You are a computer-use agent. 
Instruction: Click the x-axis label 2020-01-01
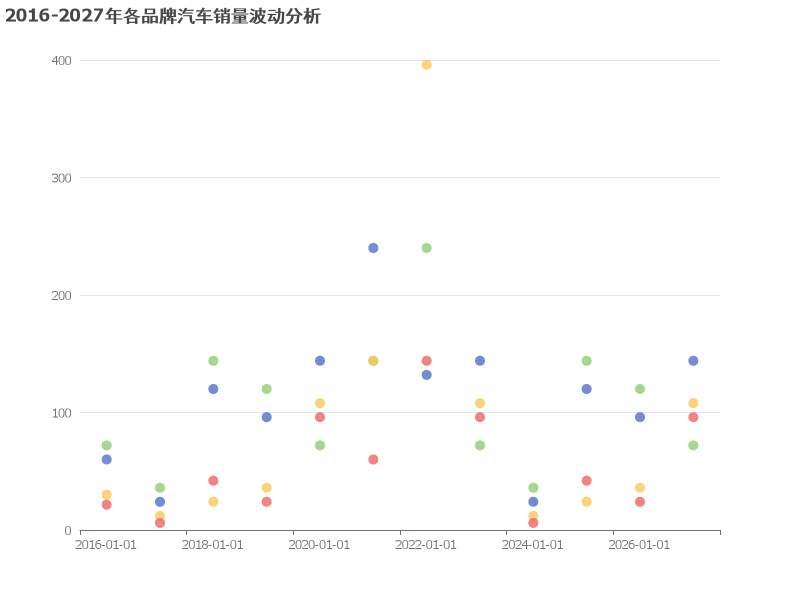pos(319,545)
